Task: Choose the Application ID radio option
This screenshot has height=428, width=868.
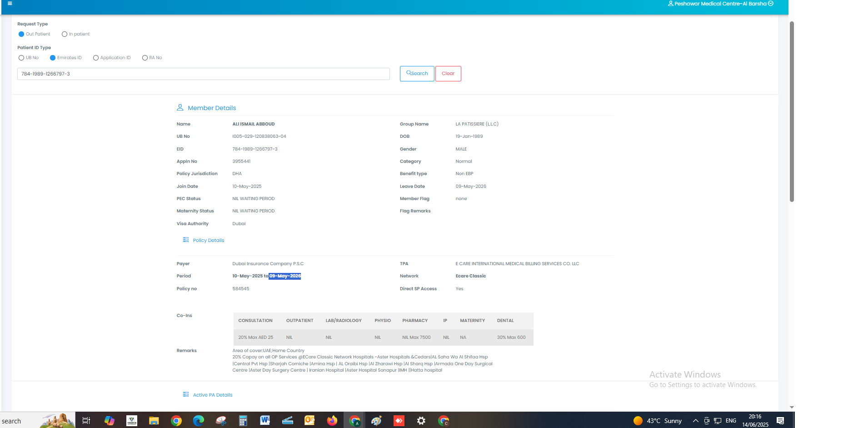Action: tap(96, 58)
